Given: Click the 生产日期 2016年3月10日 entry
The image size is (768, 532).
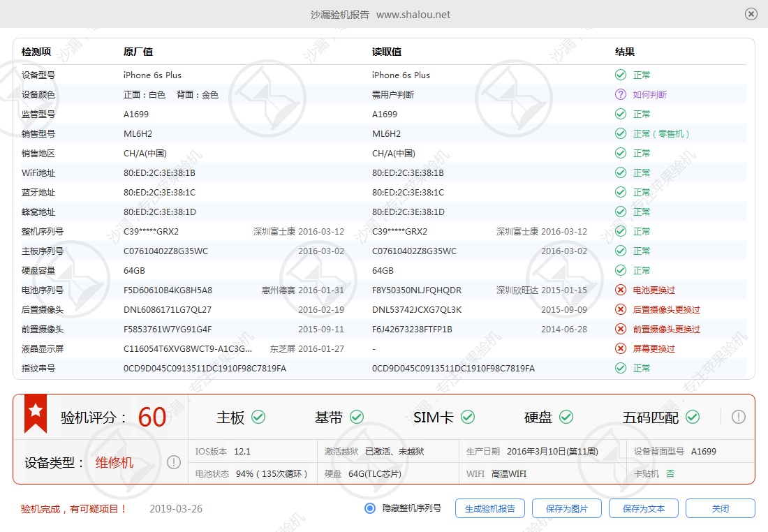Looking at the screenshot, I should coord(532,451).
